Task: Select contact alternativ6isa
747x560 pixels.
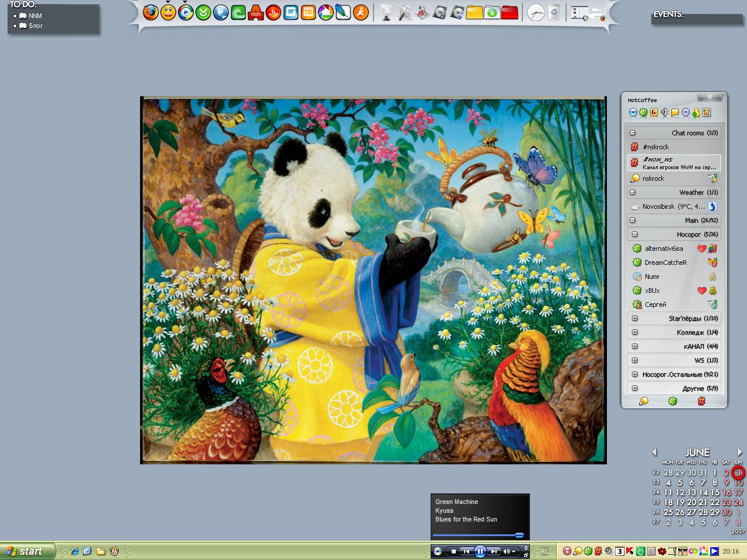Action: pyautogui.click(x=674, y=249)
